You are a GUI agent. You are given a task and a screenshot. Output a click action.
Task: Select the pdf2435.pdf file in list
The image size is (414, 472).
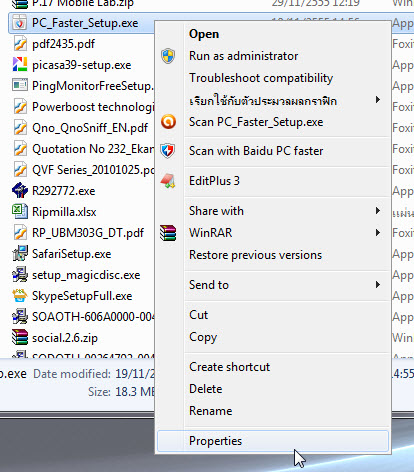click(63, 44)
